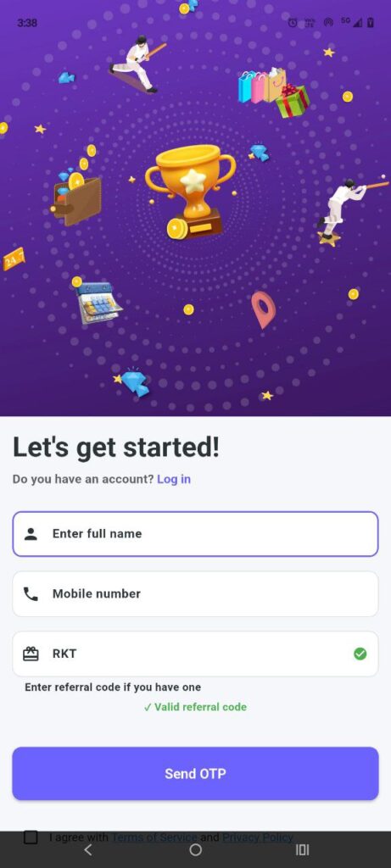This screenshot has width=391, height=868.
Task: Tap the shopping bags and gift icon
Action: (274, 93)
